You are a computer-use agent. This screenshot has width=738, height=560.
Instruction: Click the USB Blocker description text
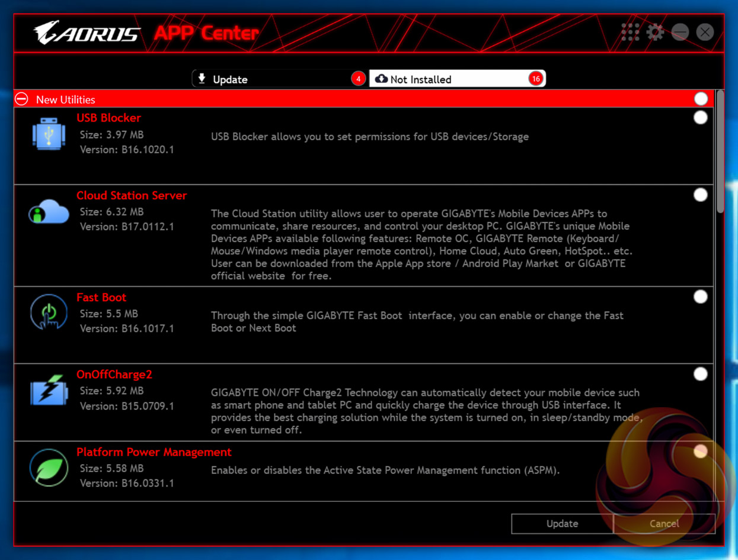tap(370, 137)
